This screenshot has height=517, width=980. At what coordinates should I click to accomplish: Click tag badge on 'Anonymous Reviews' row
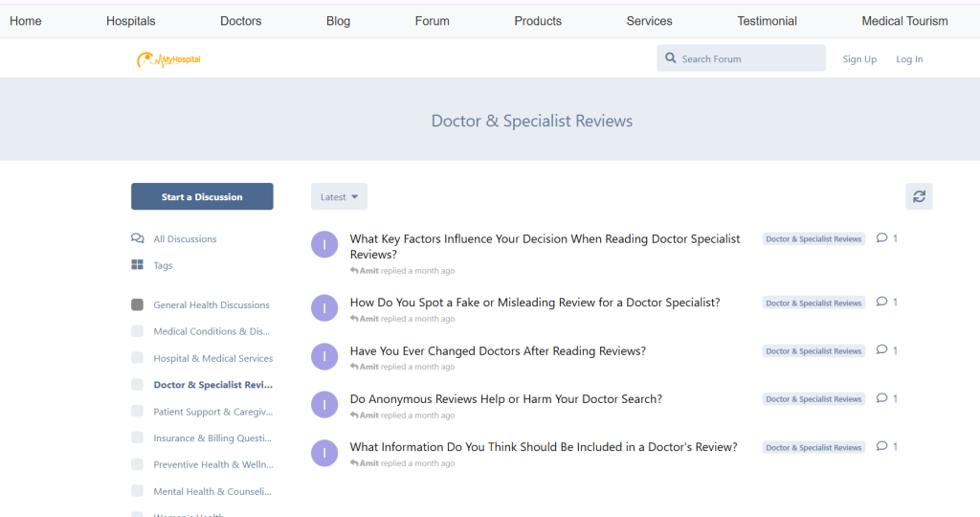coord(813,399)
